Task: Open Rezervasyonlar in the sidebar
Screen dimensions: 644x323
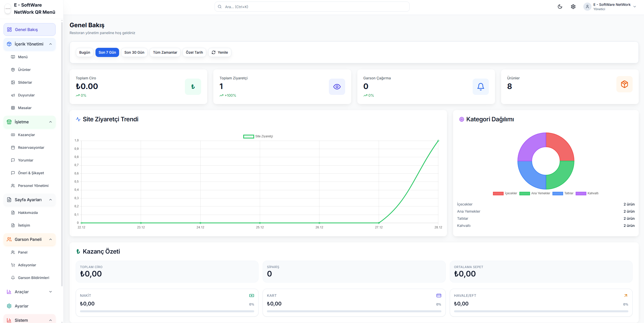Action: (31, 148)
